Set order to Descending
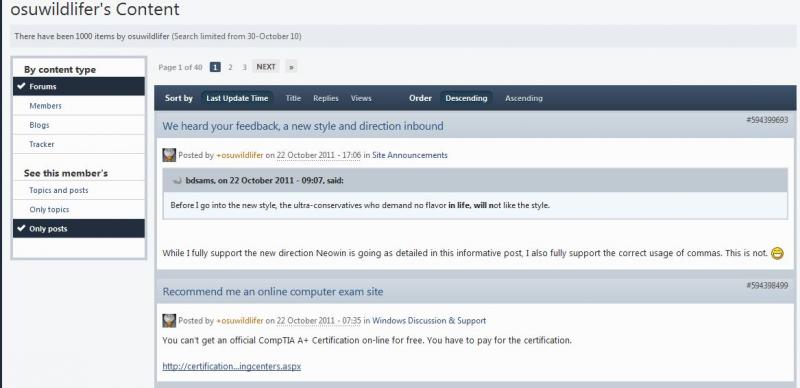This screenshot has height=388, width=800. pos(466,99)
